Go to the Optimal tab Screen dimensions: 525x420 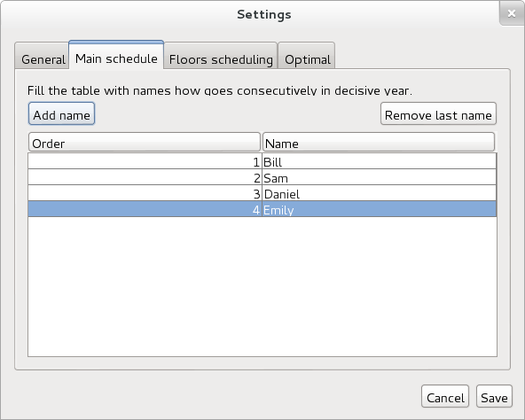pos(307,56)
